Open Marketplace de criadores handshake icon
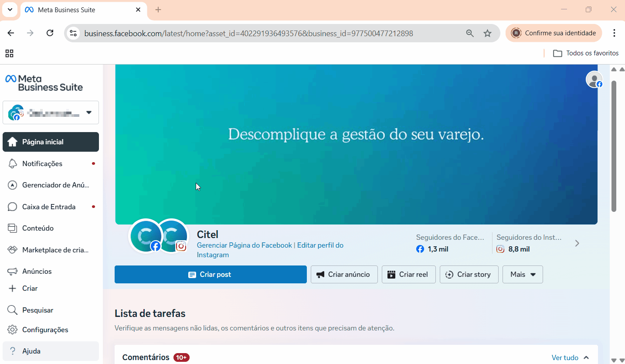 [13, 250]
